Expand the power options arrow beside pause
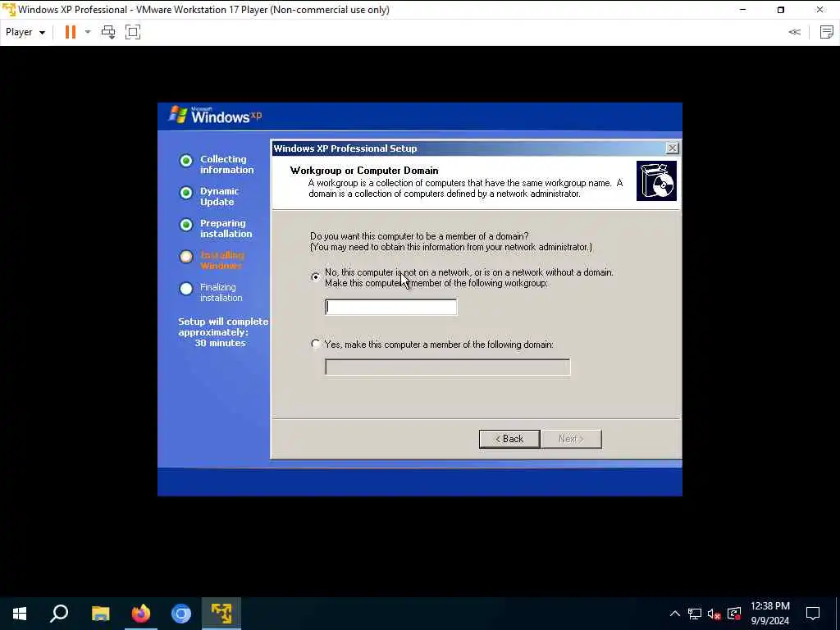Screen dimensions: 840x630 click(88, 32)
